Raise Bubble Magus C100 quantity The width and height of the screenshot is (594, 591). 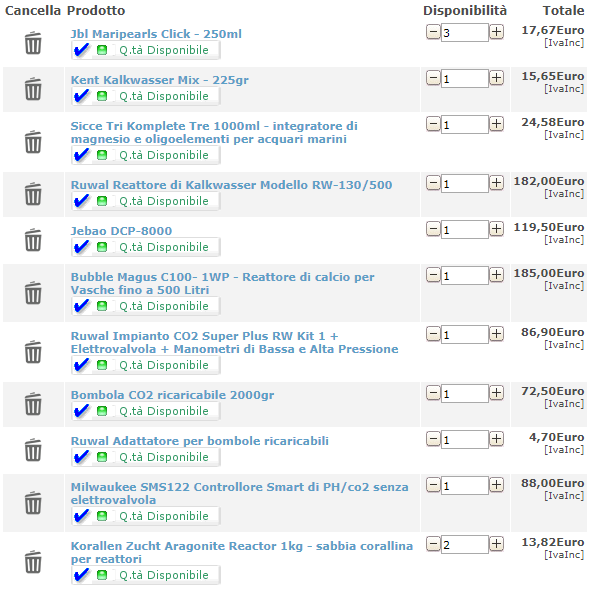[496, 275]
